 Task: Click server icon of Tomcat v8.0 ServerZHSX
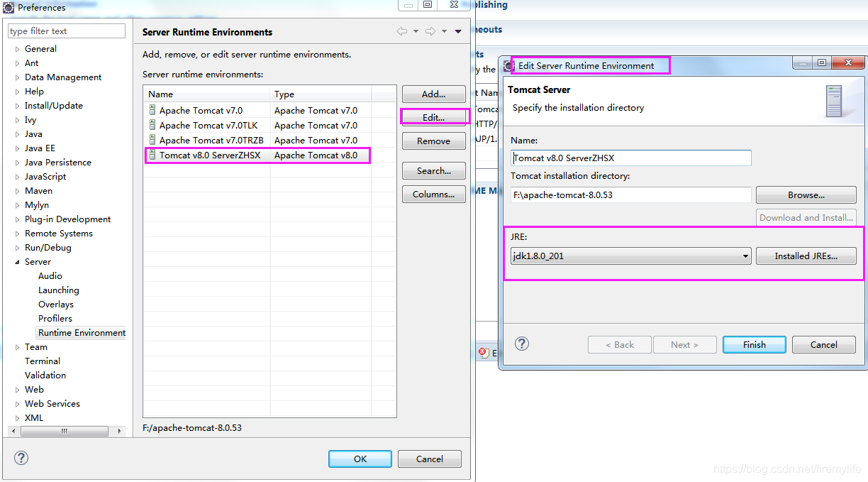point(152,155)
